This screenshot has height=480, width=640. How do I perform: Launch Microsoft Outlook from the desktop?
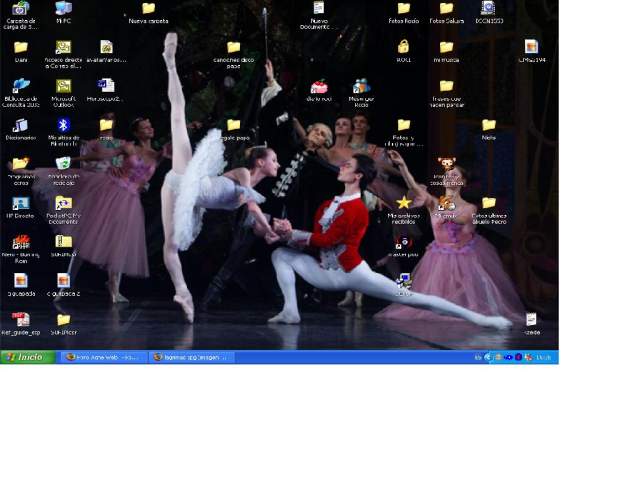[x=63, y=86]
